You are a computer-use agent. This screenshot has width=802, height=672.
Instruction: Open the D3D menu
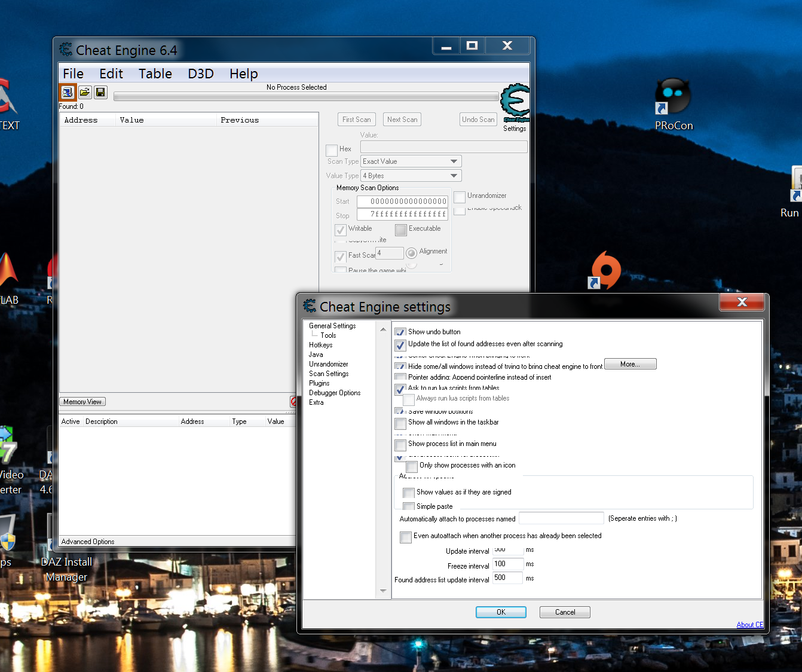coord(201,74)
